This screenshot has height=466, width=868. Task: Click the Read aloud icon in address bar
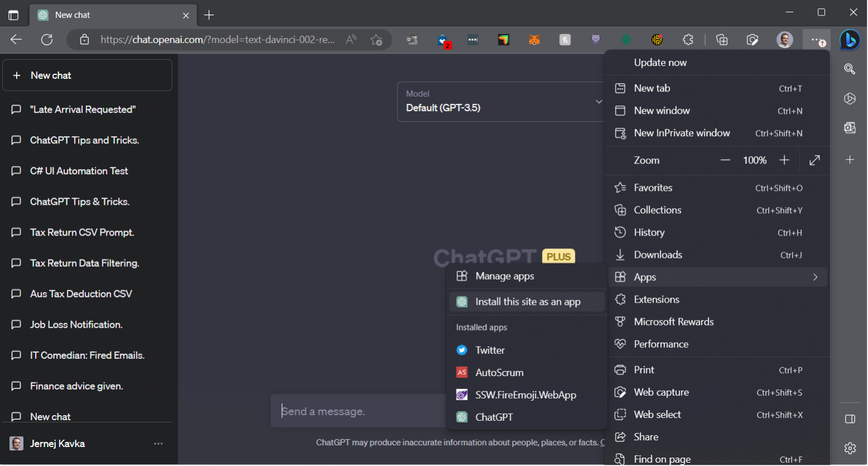(x=351, y=40)
